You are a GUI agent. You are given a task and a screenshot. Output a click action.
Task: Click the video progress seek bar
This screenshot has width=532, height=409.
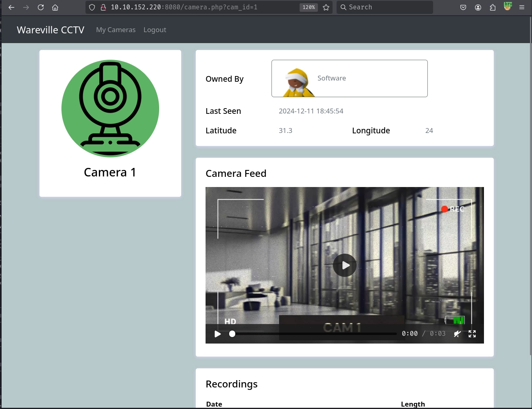[314, 334]
